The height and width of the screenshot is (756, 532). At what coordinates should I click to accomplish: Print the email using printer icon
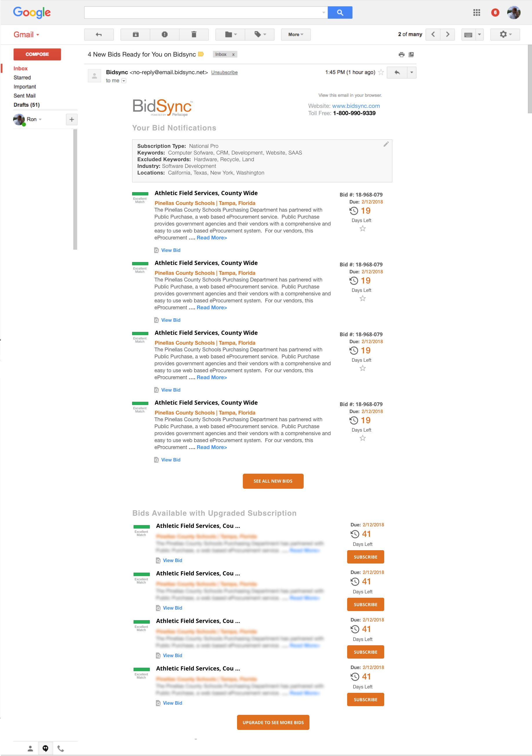click(x=401, y=55)
